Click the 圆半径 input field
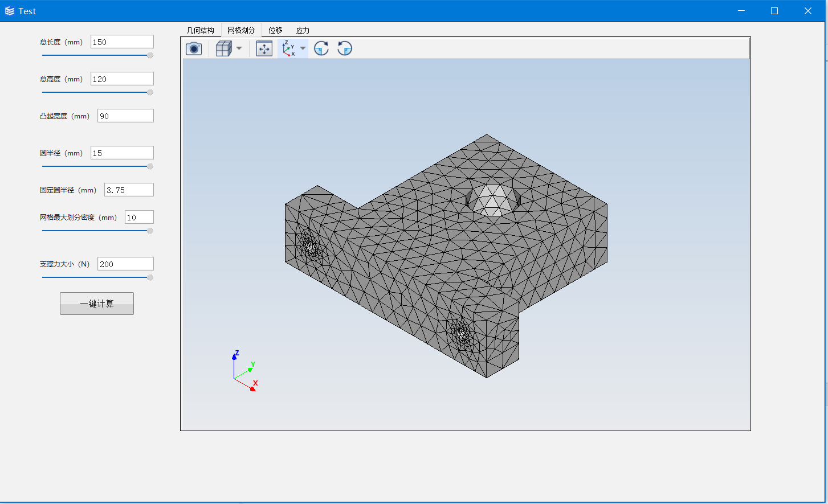Screen dimensions: 828x504 click(122, 153)
